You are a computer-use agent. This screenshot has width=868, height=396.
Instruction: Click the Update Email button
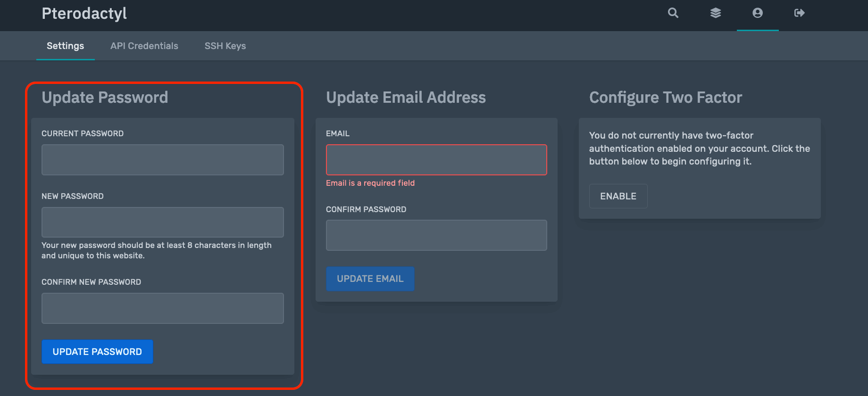tap(370, 279)
